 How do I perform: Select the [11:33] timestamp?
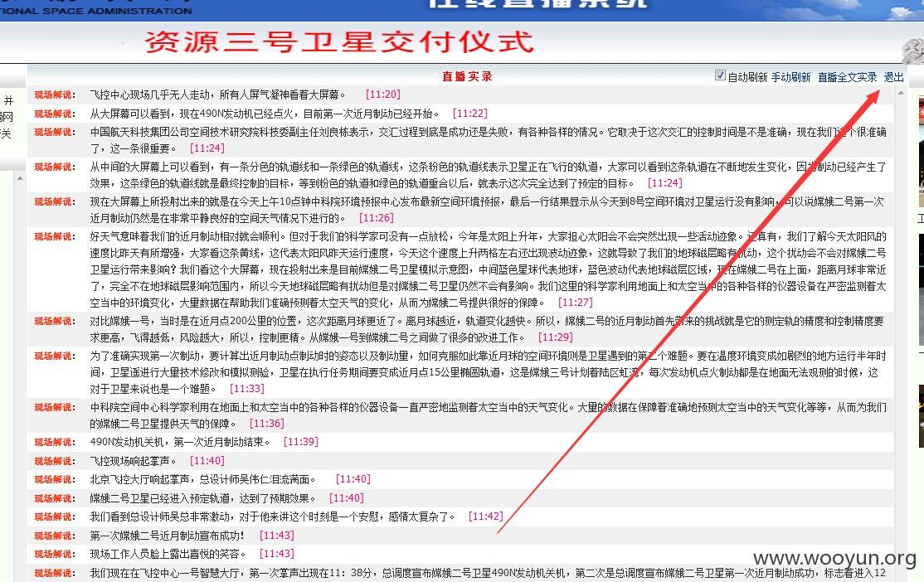point(247,389)
